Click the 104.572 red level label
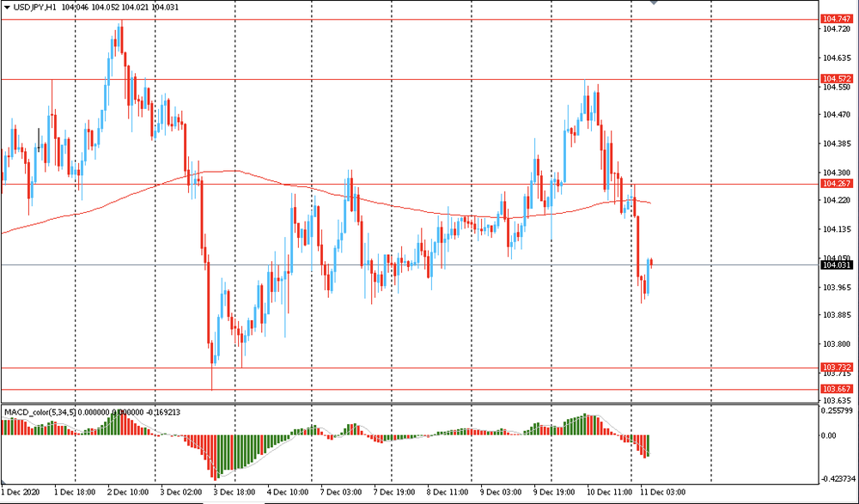This screenshot has height=504, width=859. 837,79
